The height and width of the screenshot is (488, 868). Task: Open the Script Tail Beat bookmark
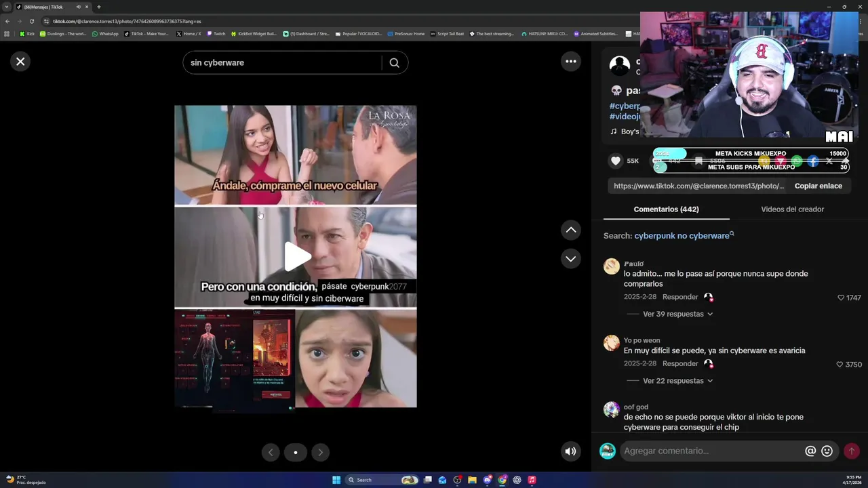[x=448, y=34]
